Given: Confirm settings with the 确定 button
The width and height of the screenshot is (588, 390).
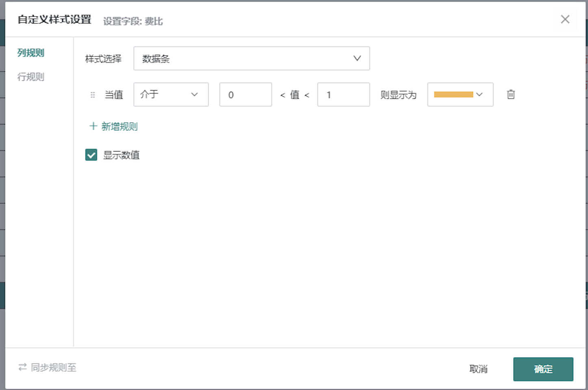Looking at the screenshot, I should click(x=543, y=369).
